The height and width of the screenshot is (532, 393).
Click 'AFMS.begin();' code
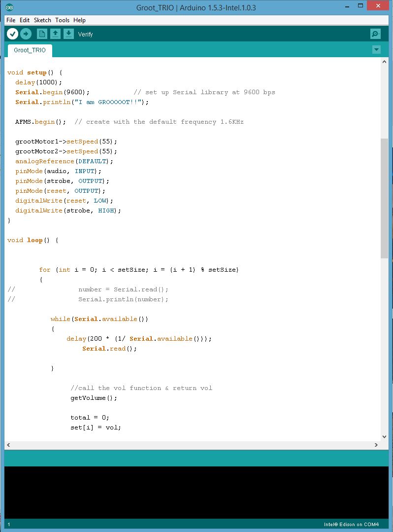tap(41, 122)
